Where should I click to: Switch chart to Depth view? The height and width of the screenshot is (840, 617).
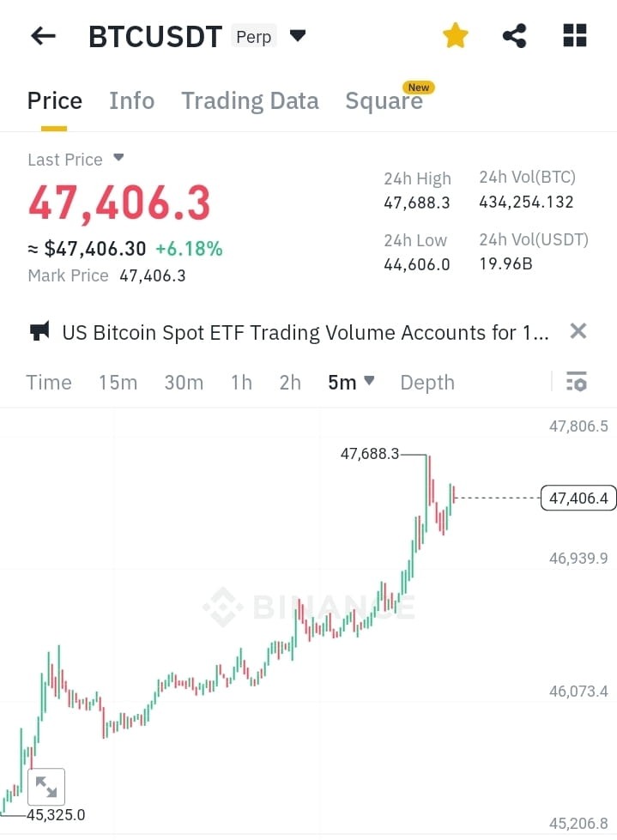[426, 382]
